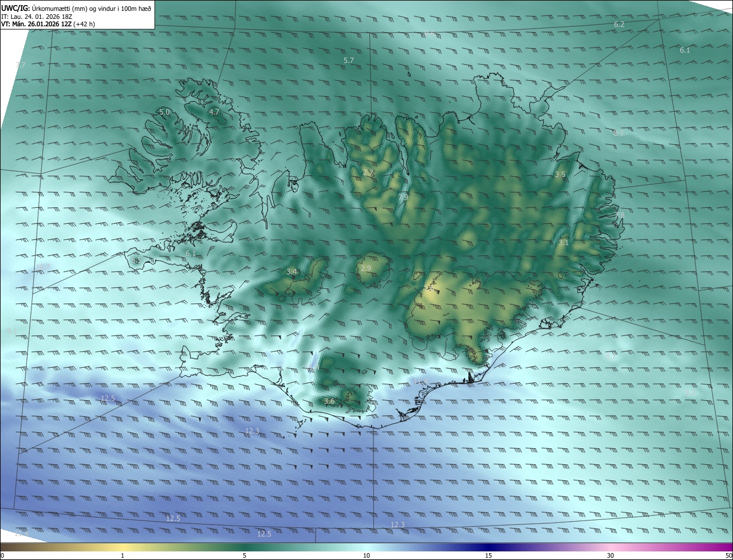The width and height of the screenshot is (733, 560).
Task: Select the 3.1 value label in east Iceland
Action: pos(563,242)
